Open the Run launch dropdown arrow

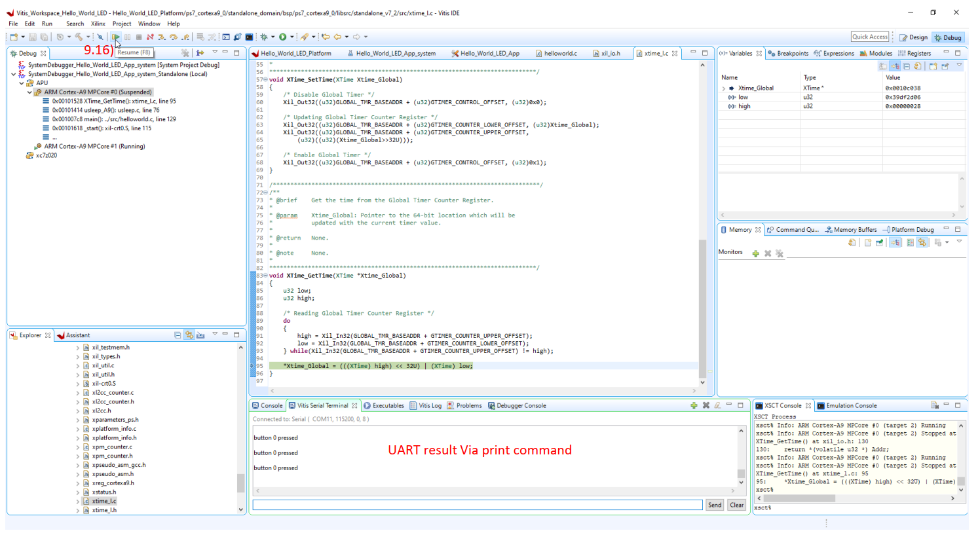pyautogui.click(x=292, y=37)
